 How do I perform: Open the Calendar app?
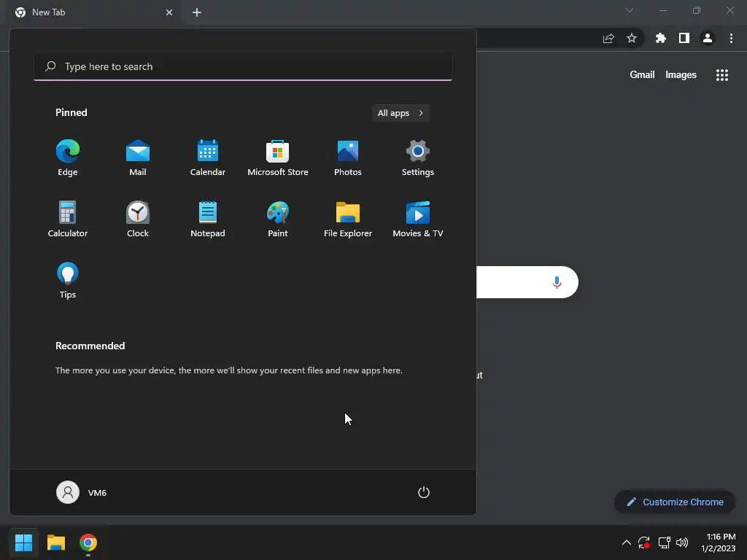coord(208,158)
